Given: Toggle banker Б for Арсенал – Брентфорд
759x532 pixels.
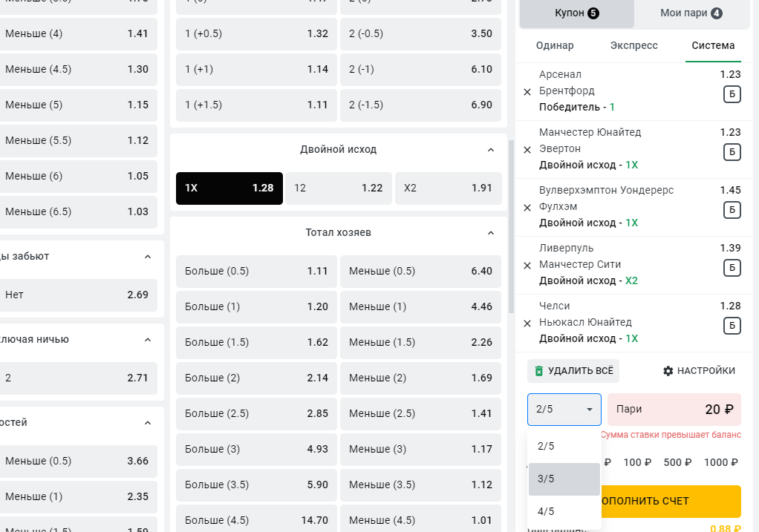Looking at the screenshot, I should 732,94.
